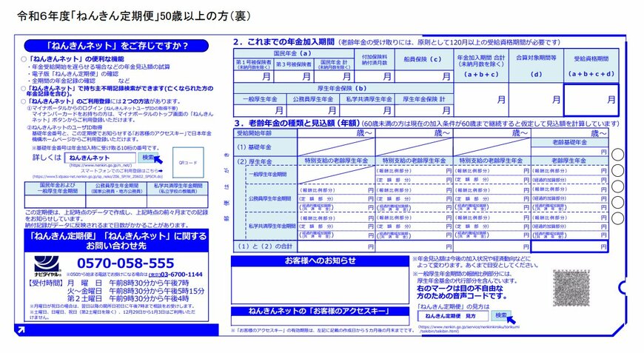Click row label (1)と(2)の合計
644x353 pixels.
point(265,246)
